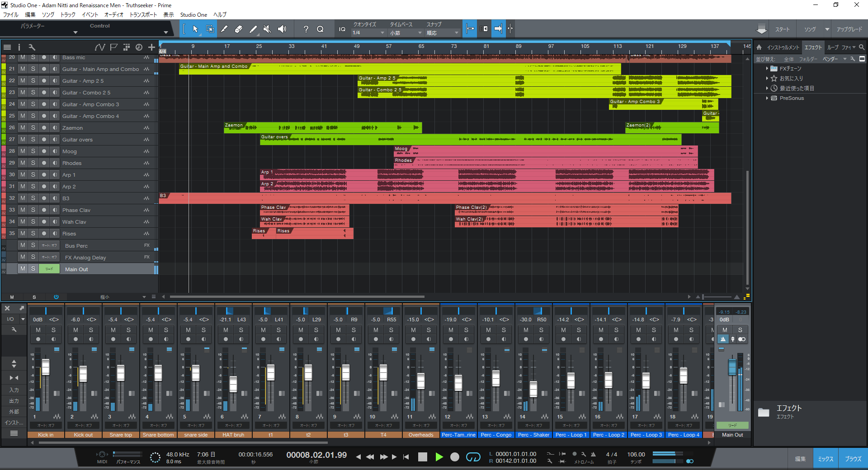Viewport: 868px width, 470px height.
Task: Show automation curve icon above tracks
Action: tap(100, 47)
